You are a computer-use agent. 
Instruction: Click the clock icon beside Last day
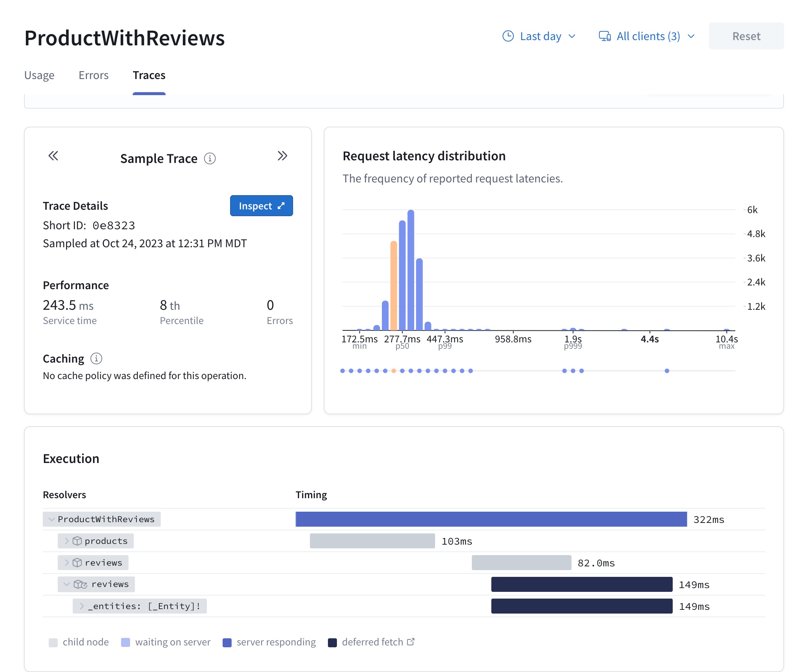pos(508,36)
